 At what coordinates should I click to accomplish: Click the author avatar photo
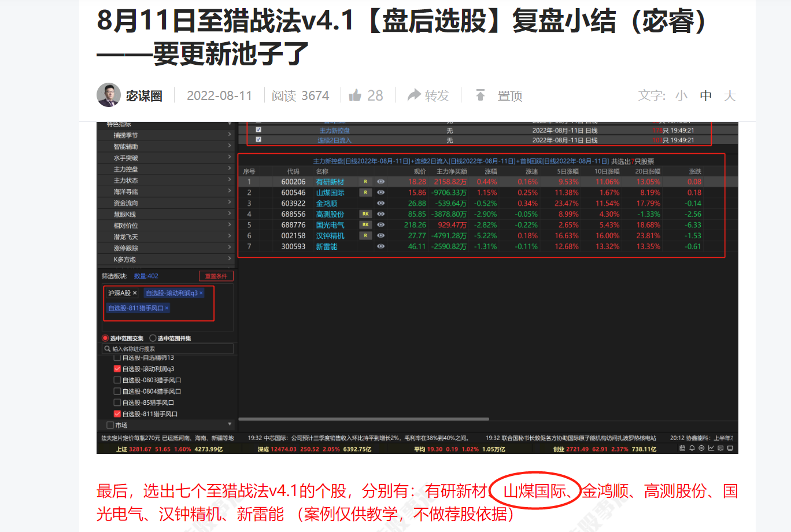[109, 95]
